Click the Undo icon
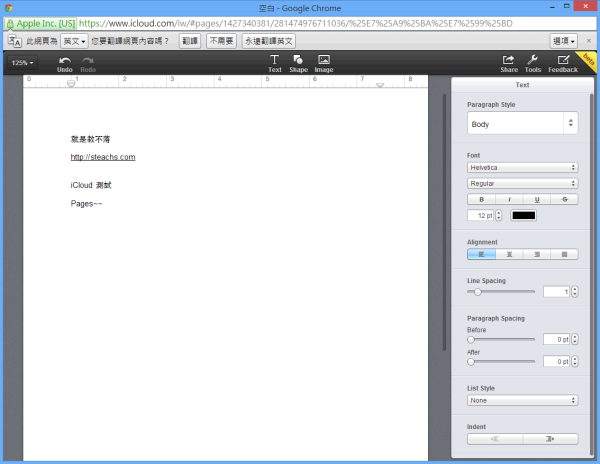Screen dimensions: 600x464 click(65, 64)
